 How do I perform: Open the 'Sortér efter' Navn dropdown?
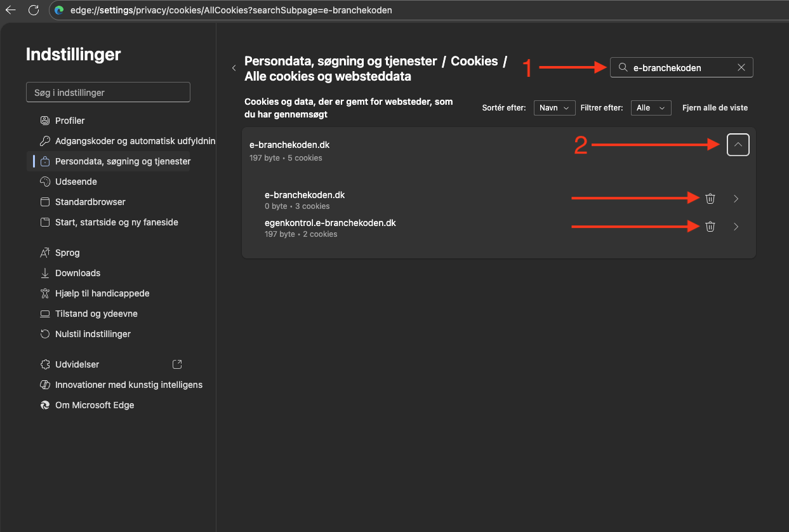[x=554, y=108]
